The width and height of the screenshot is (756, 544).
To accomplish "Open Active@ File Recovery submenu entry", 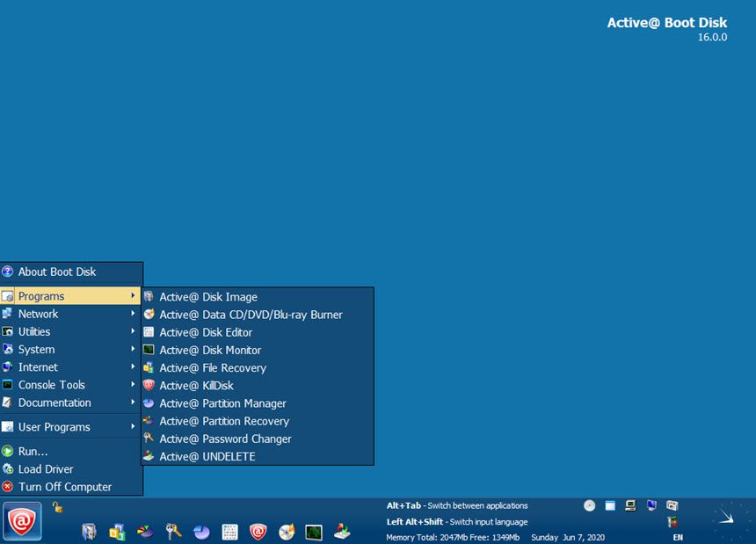I will [258, 368].
